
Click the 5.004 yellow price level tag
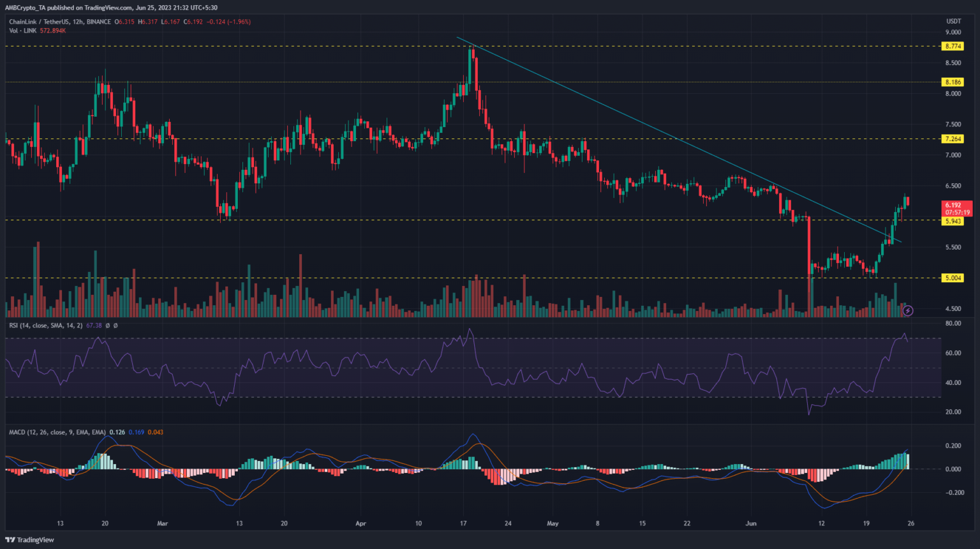953,278
